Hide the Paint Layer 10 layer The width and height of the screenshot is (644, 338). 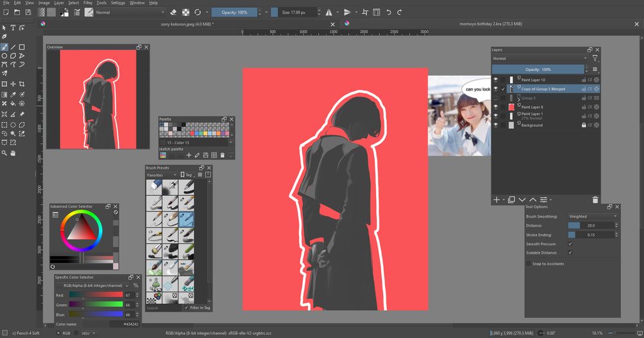pyautogui.click(x=496, y=80)
